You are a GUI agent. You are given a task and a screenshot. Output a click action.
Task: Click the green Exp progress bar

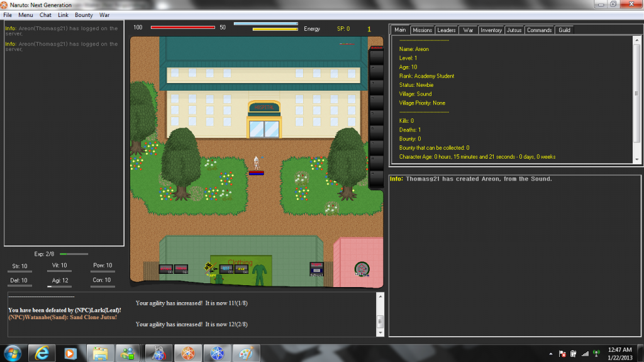point(74,254)
